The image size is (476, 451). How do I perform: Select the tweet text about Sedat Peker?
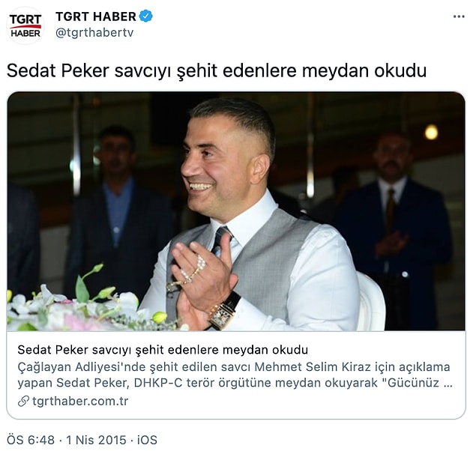(217, 71)
